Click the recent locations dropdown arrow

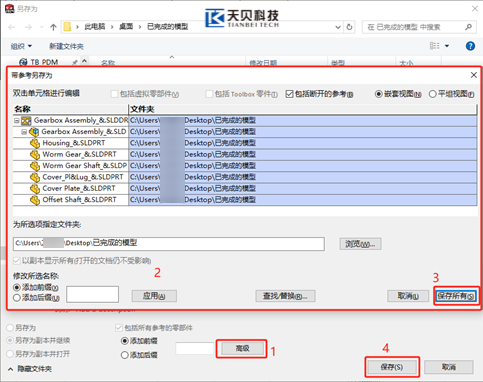tap(41, 27)
